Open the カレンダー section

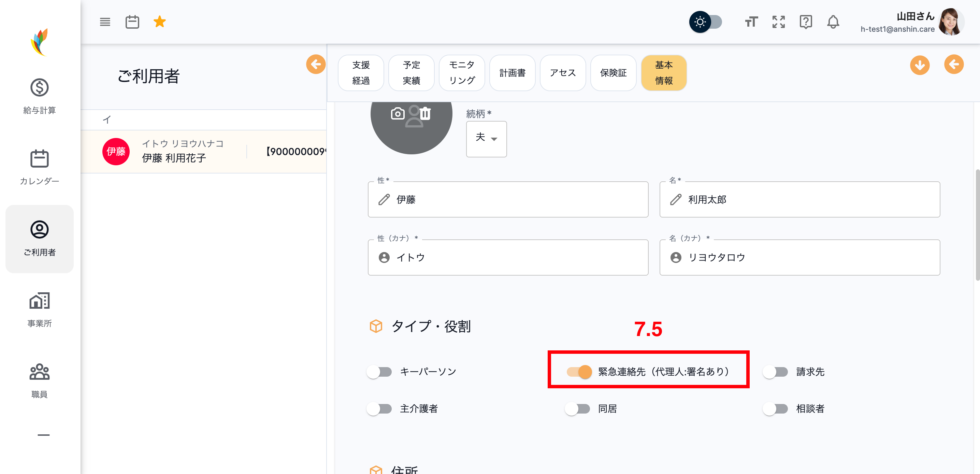pos(39,167)
